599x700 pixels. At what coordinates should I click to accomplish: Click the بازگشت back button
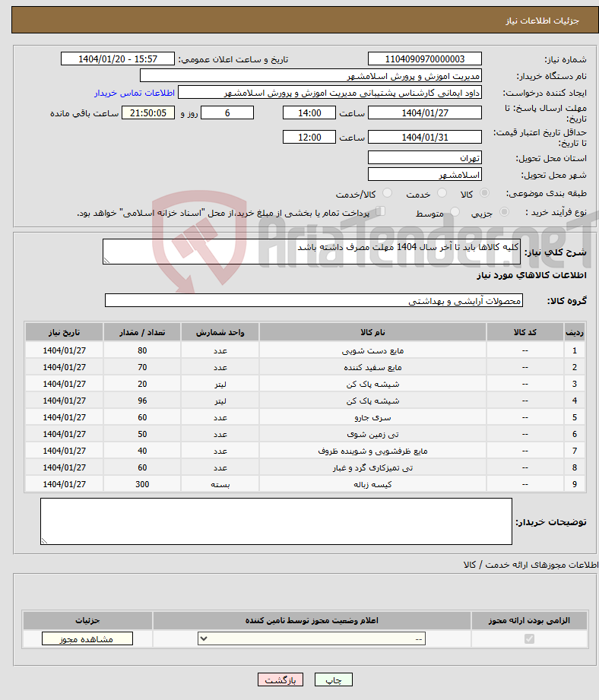[280, 680]
